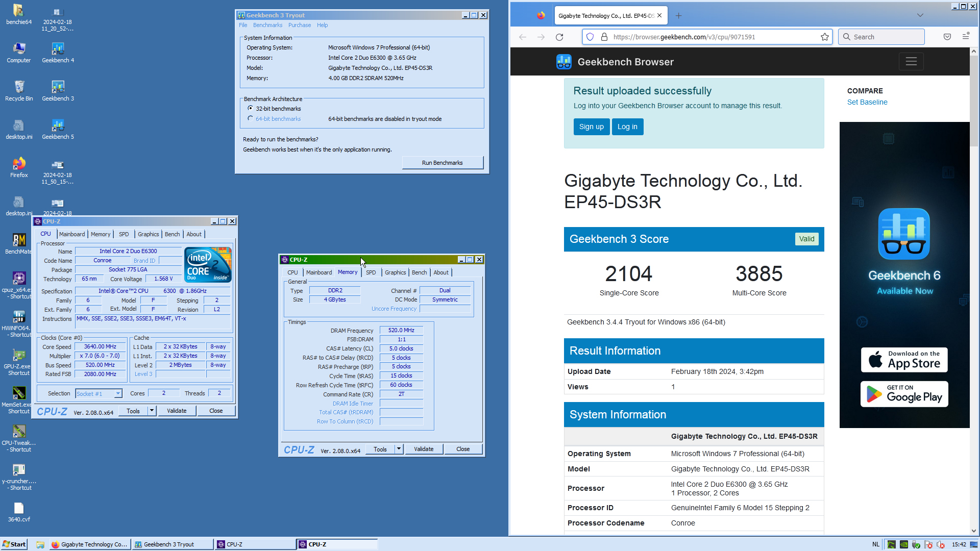The width and height of the screenshot is (980, 551).
Task: Click the Firefox Search box
Action: [881, 37]
